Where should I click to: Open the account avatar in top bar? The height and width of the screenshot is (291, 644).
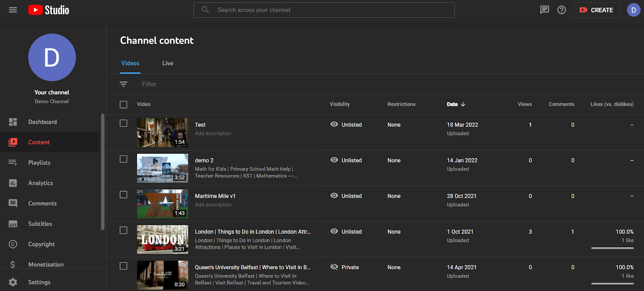click(634, 10)
